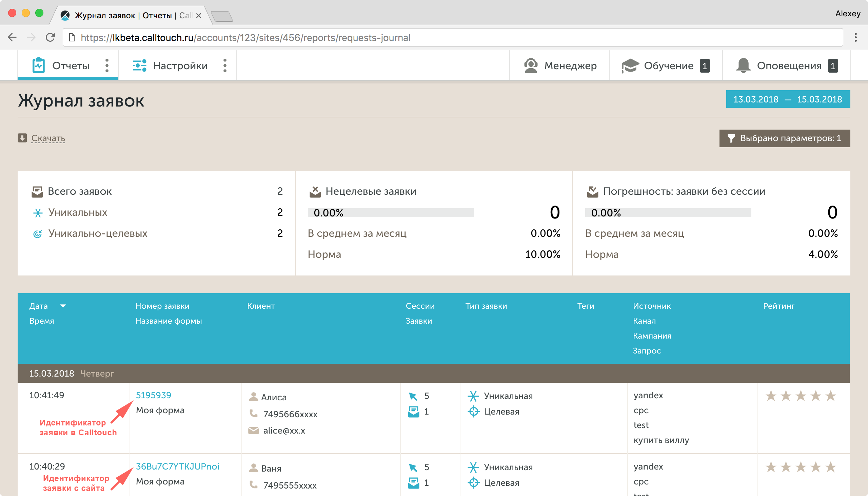Click the Погрешность заявки без сессии icon
Viewport: 868px width, 496px height.
coord(593,191)
